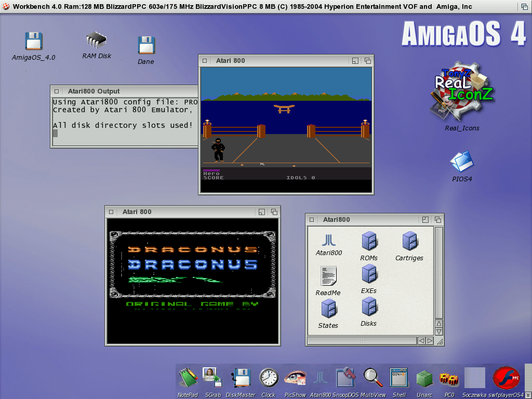Click the right arrow in Atari800 drawer
532x399 pixels.
click(430, 341)
